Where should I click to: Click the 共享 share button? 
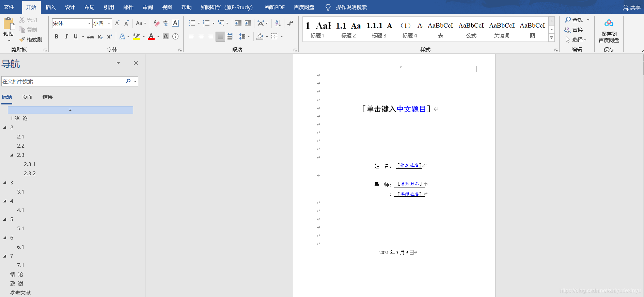[x=632, y=7]
